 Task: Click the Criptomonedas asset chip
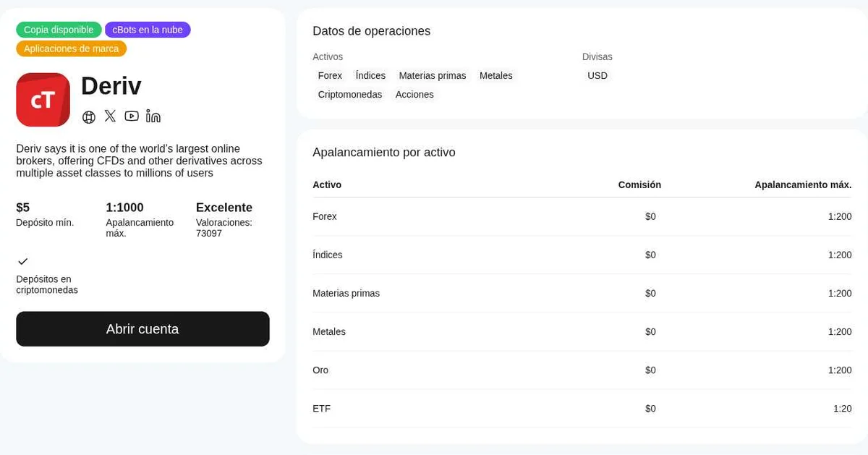(350, 95)
